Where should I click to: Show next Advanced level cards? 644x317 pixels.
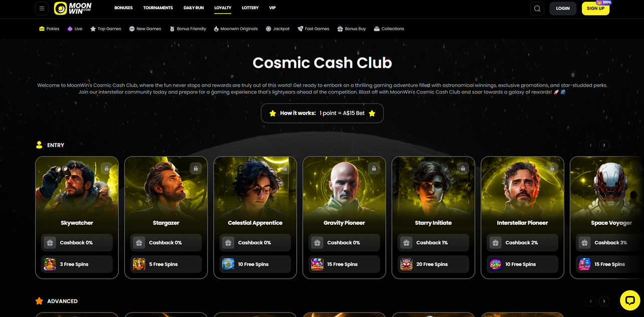point(604,301)
